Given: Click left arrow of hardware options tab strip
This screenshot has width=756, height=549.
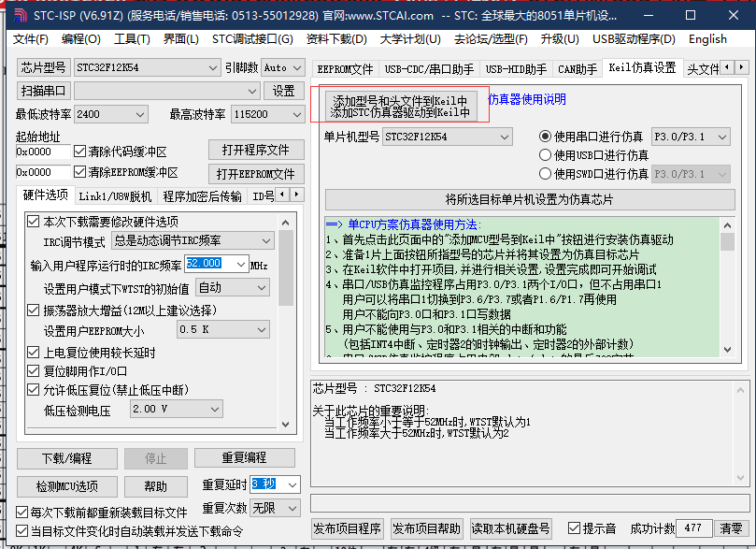Looking at the screenshot, I should click(282, 195).
